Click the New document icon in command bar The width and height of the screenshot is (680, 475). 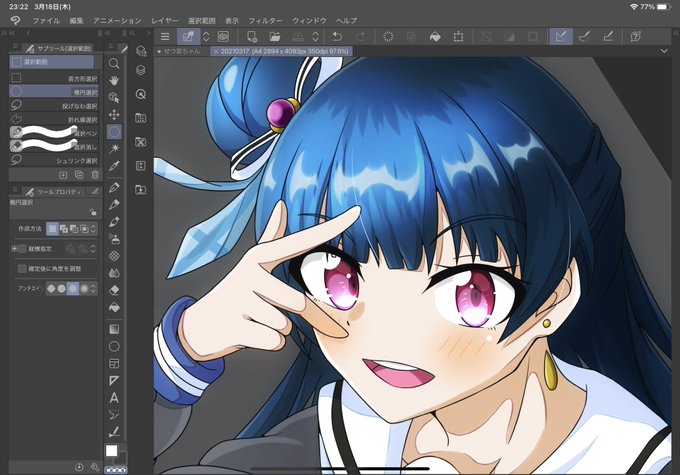point(251,37)
